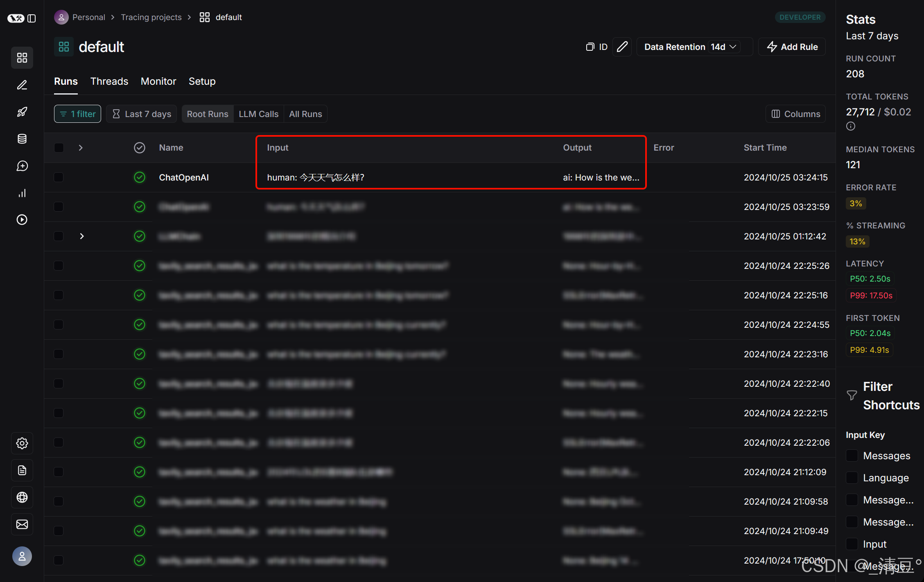Expand all rows using header chevron
The image size is (924, 582).
tap(81, 148)
